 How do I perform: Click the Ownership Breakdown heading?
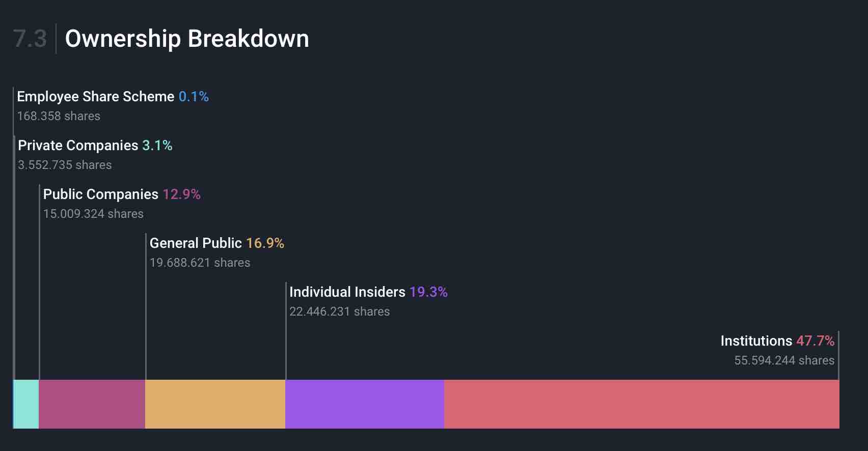187,39
